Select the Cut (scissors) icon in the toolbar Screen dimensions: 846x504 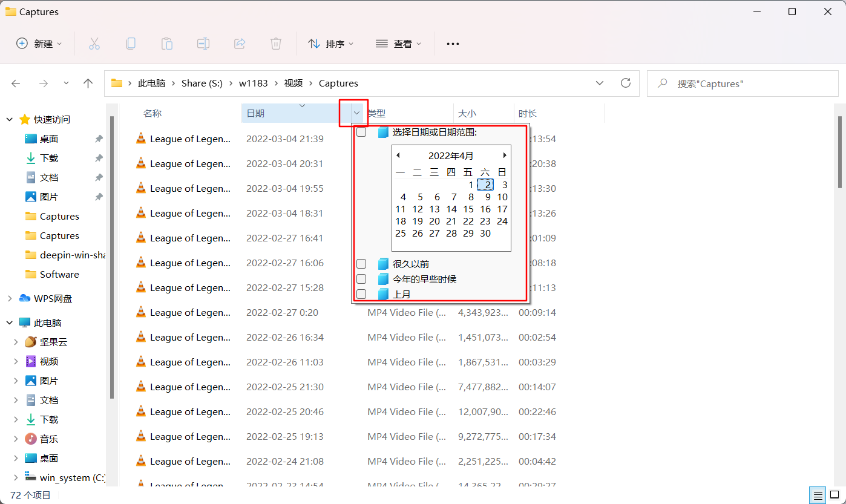click(x=94, y=43)
